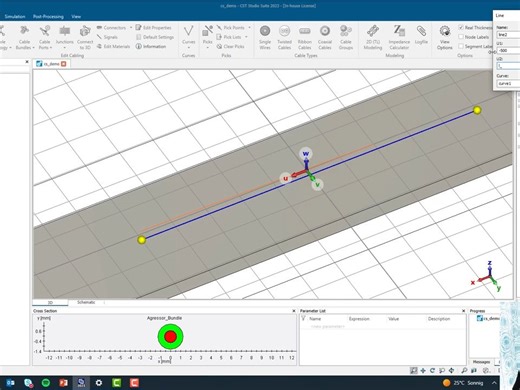Expand the Cable Ports dropdown arrow
The width and height of the screenshot is (520, 390).
click(x=51, y=48)
